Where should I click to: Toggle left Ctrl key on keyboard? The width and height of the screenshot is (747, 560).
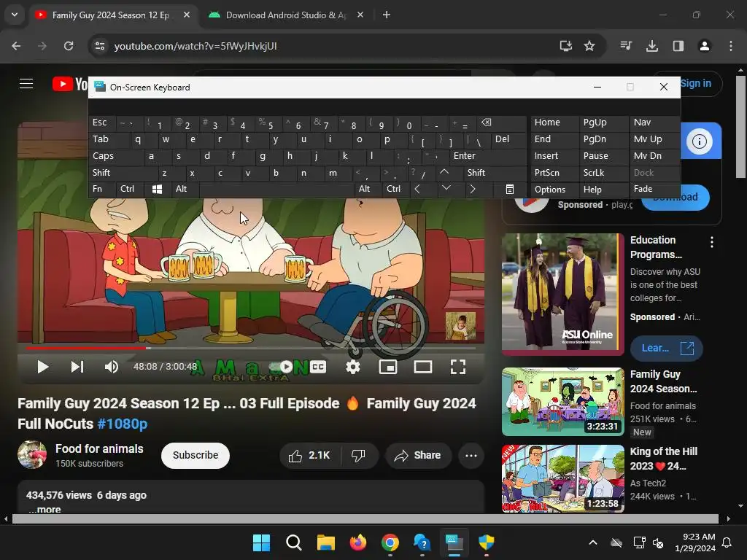pyautogui.click(x=130, y=189)
